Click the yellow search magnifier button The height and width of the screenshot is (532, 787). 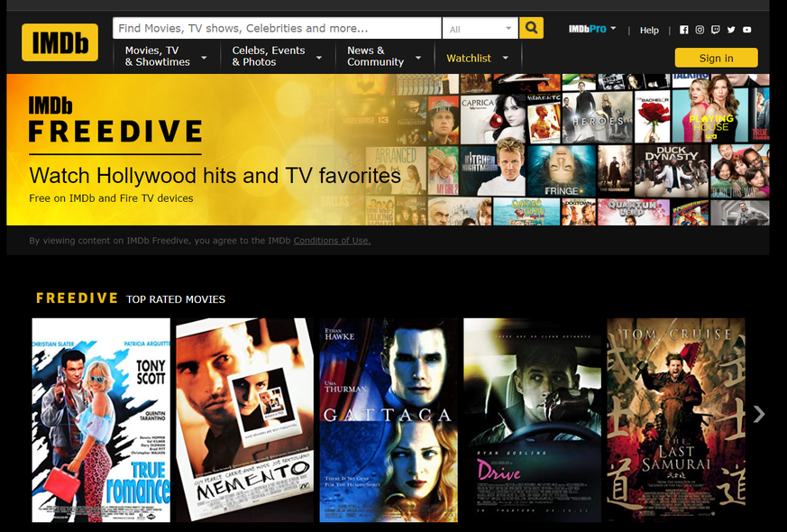click(x=531, y=28)
